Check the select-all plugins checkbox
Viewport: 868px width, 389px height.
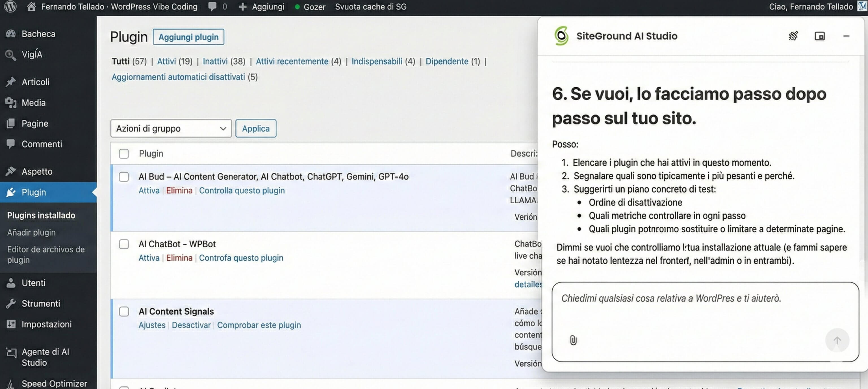(124, 154)
